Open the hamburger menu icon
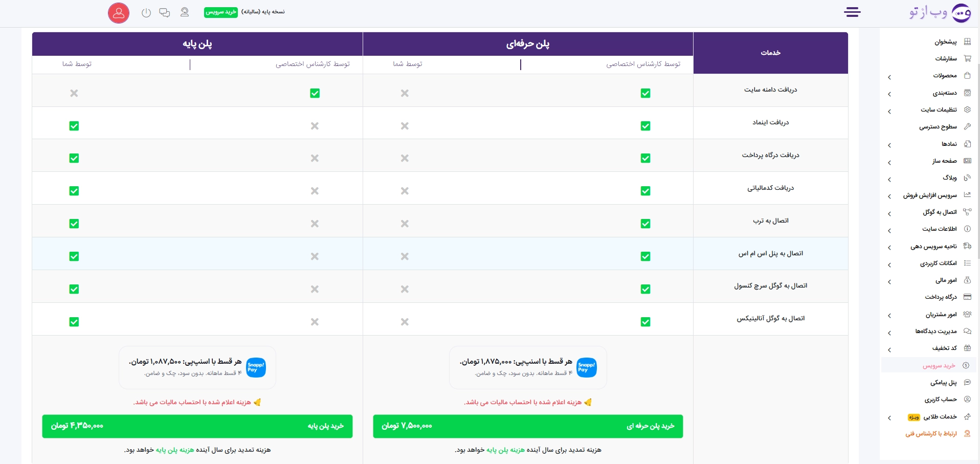 (x=852, y=12)
